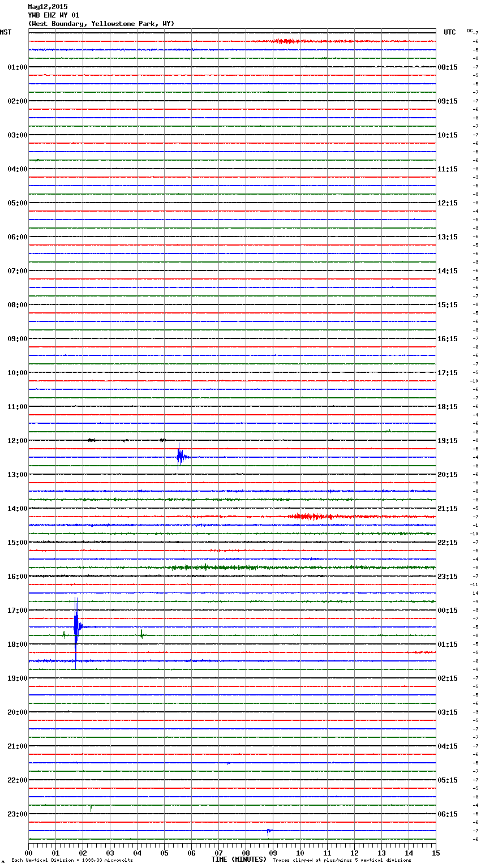Viewport: 481px width, 868px height.
Task: Select the 11:00 MST hour label
Action: [17, 407]
